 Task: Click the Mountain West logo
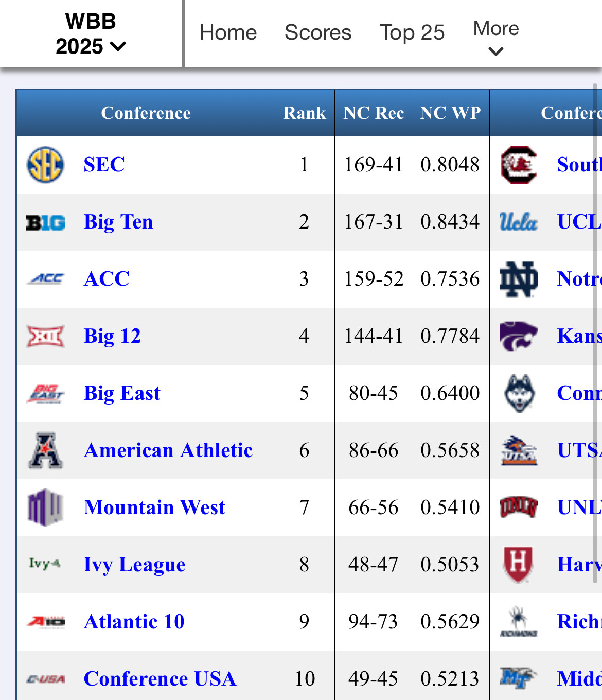click(x=45, y=507)
